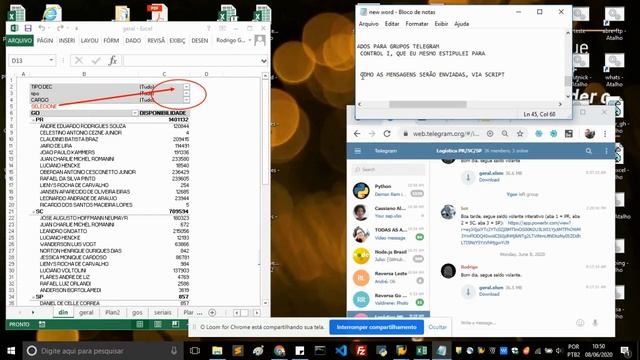Open the Node.js Brasil chat

click(388, 256)
